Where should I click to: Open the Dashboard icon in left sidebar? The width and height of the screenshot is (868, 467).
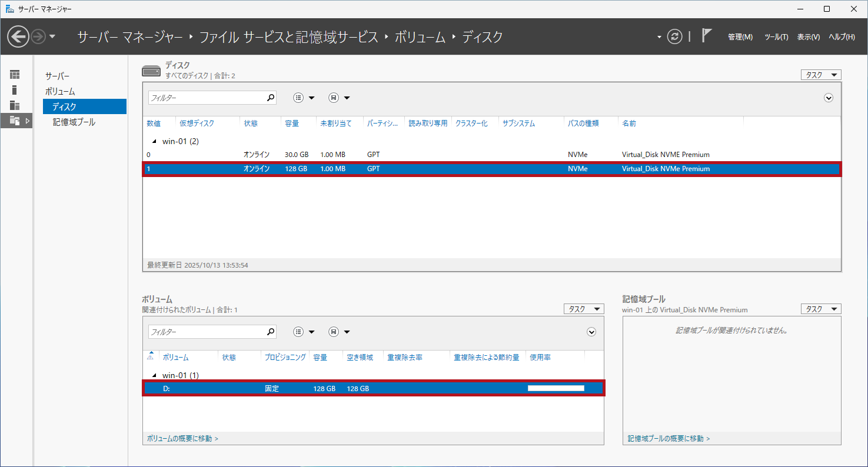pos(15,75)
